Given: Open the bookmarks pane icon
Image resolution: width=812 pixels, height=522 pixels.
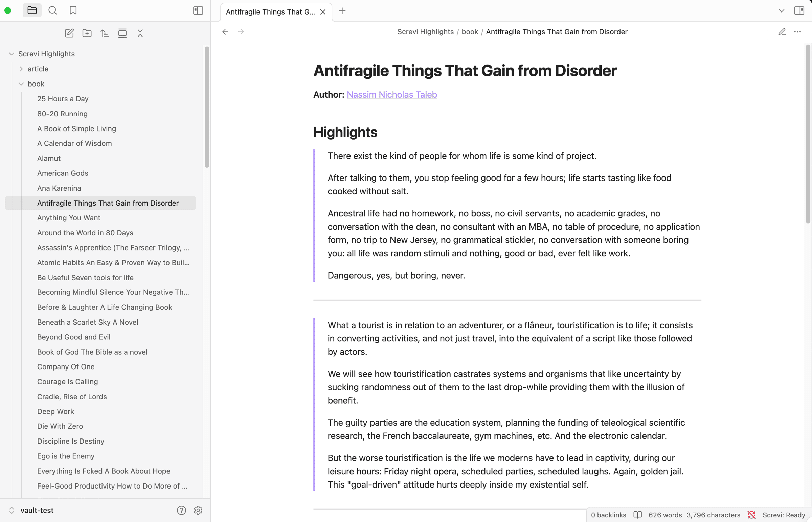Looking at the screenshot, I should tap(73, 10).
